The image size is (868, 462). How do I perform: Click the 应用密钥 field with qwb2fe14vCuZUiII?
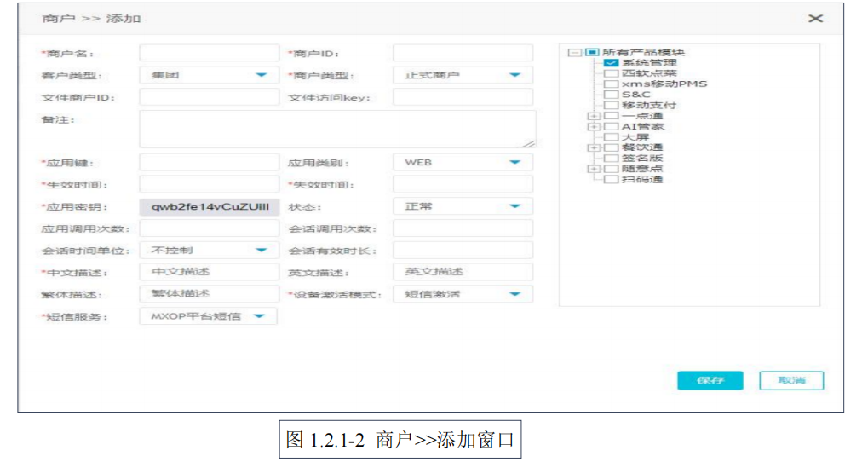click(210, 206)
